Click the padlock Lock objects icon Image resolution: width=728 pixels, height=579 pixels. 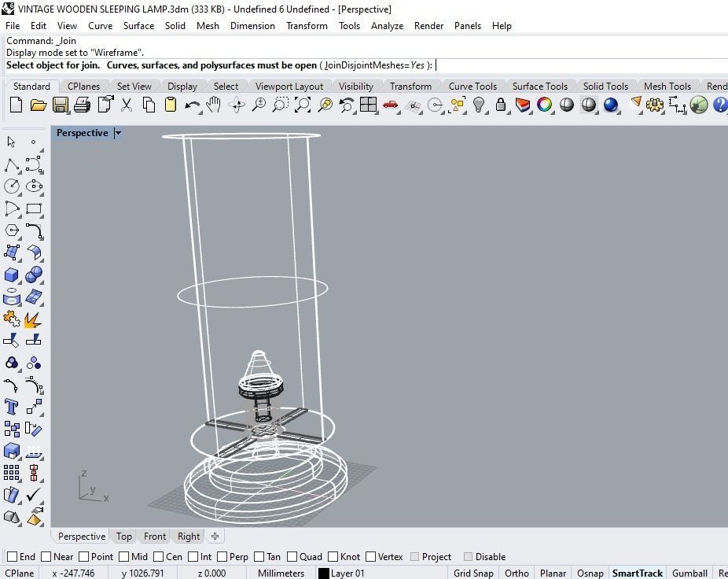pyautogui.click(x=501, y=105)
